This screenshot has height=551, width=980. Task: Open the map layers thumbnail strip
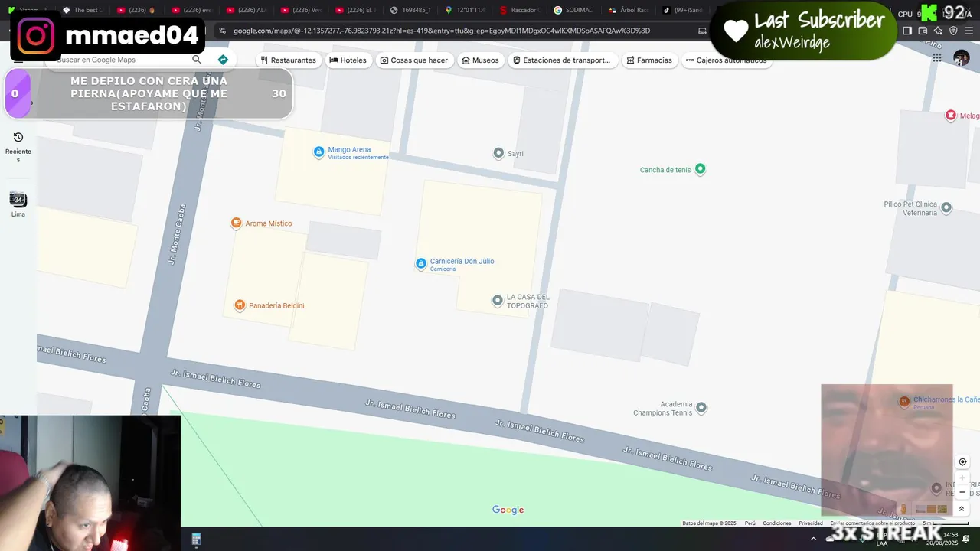[931, 509]
